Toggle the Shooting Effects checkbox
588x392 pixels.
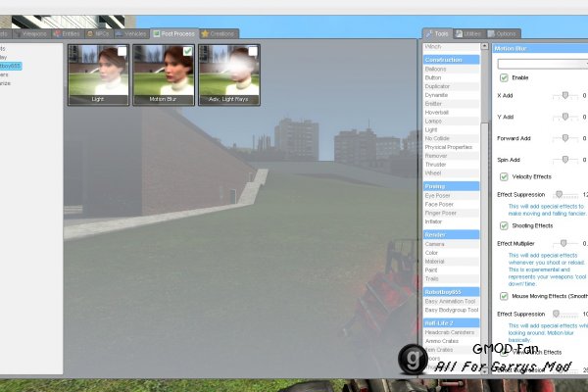pyautogui.click(x=504, y=225)
